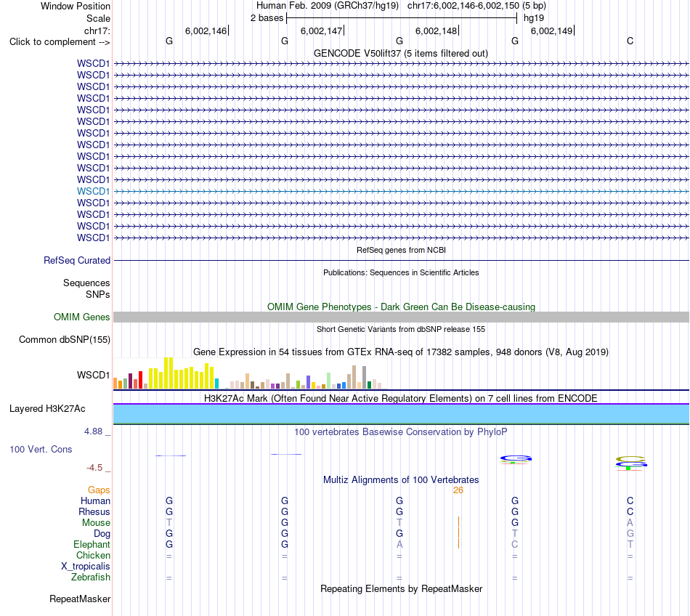Open the 'H3K27Ac Mark' ENCODE track title

[x=401, y=398]
